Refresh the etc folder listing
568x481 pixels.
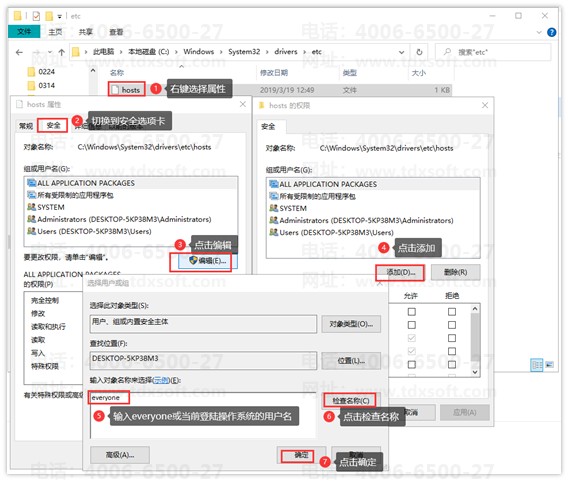tap(419, 52)
